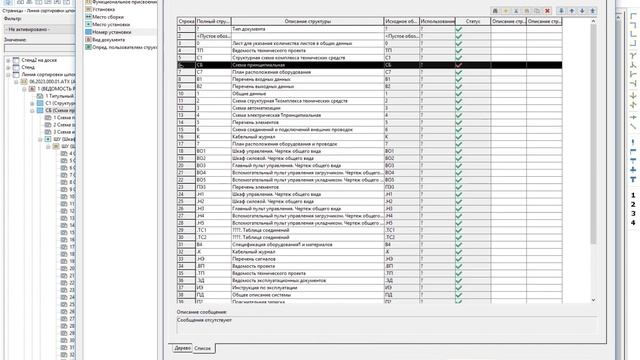The width and height of the screenshot is (640, 360).
Task: Collapse the СБ (Схема пр... node
Action: [32, 111]
